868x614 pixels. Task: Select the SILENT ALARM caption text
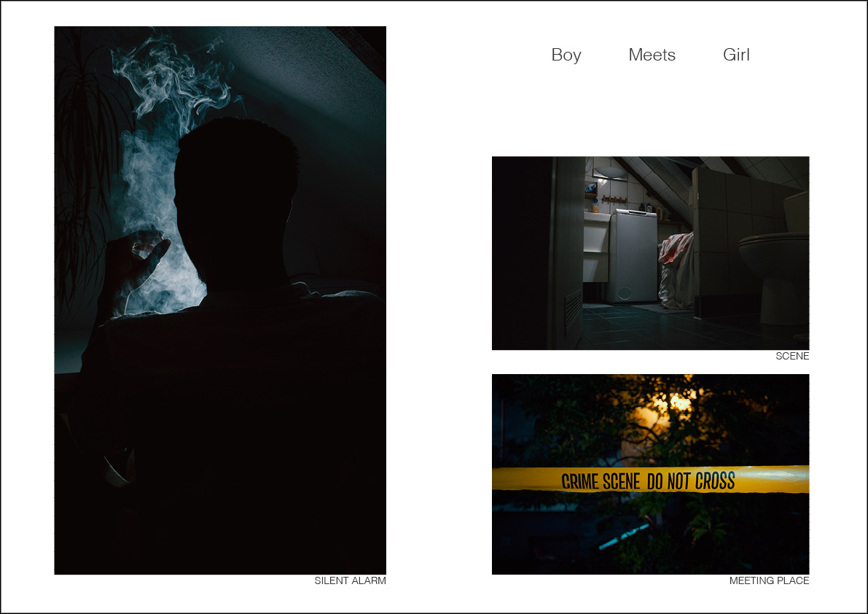click(x=350, y=580)
